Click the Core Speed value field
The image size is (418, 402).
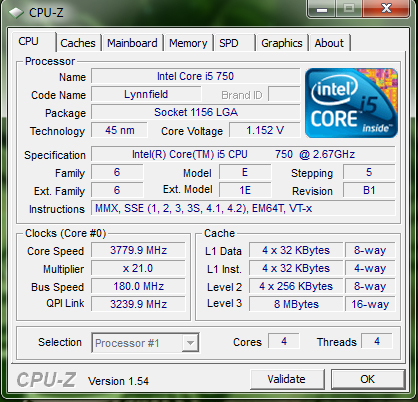(138, 250)
